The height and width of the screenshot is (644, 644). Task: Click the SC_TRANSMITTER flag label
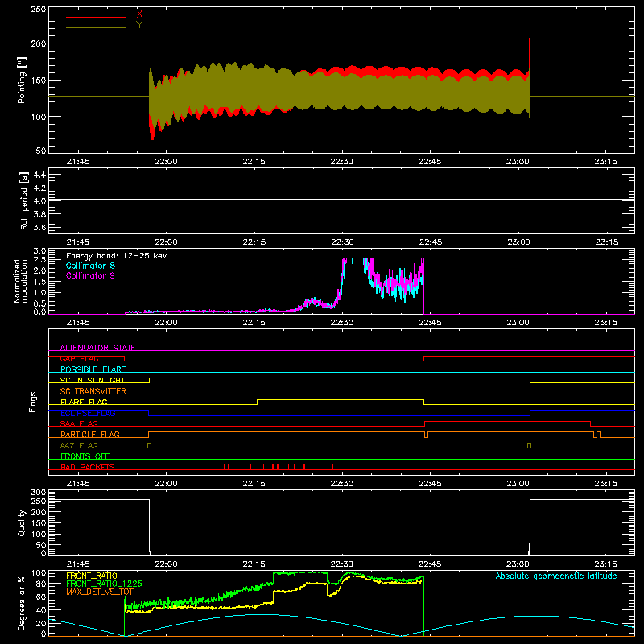coord(93,391)
